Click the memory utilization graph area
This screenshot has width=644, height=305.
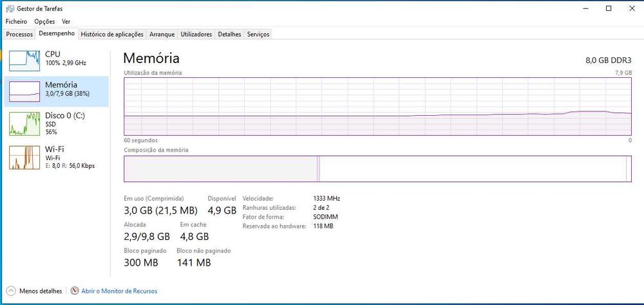pyautogui.click(x=377, y=106)
